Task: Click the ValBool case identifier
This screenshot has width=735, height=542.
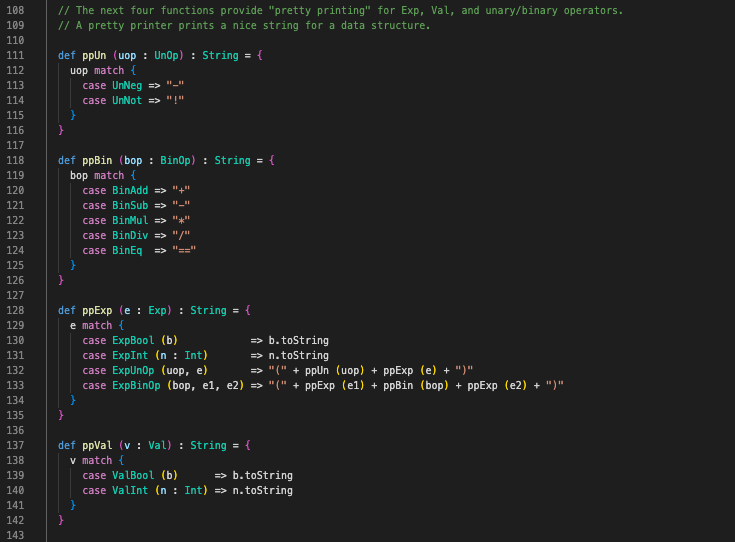Action: point(133,475)
